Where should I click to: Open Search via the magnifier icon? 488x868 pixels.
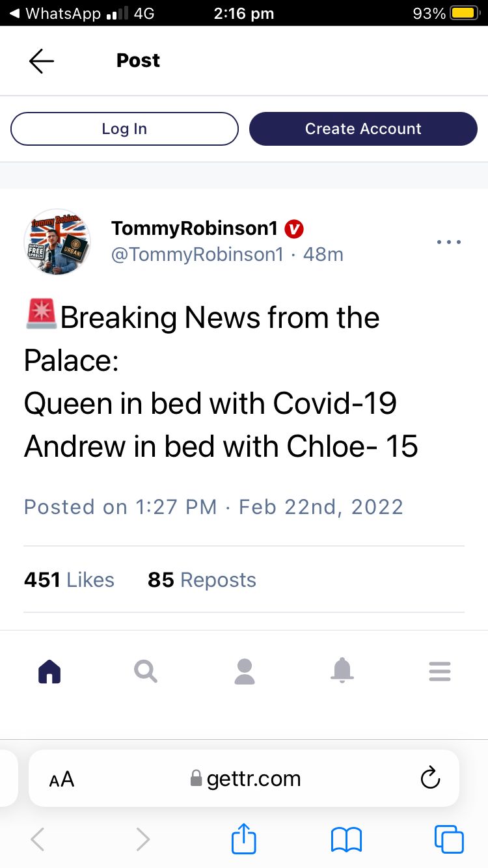click(x=146, y=671)
